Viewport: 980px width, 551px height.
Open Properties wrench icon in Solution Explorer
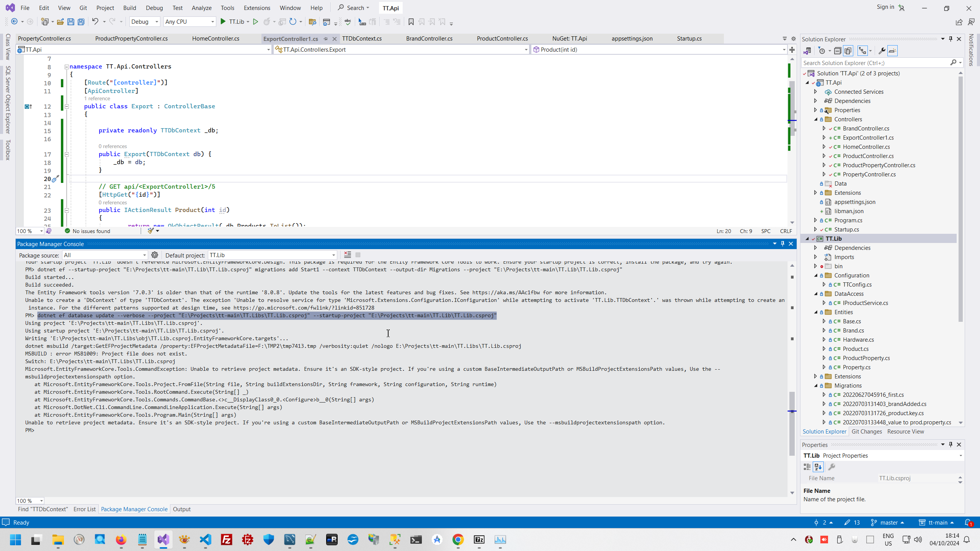(x=881, y=51)
